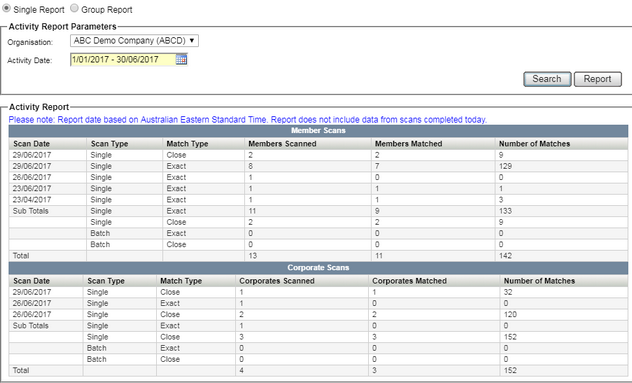Click the Search button

[547, 79]
